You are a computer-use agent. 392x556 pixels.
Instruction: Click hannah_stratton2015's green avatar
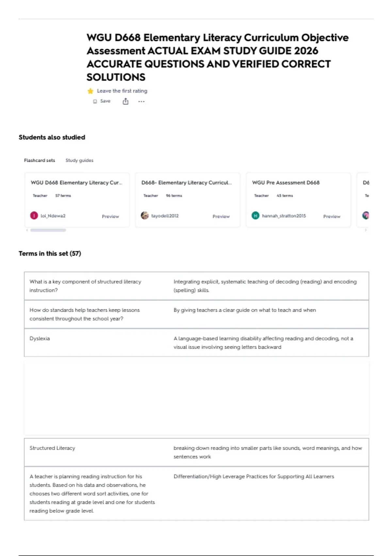(255, 216)
